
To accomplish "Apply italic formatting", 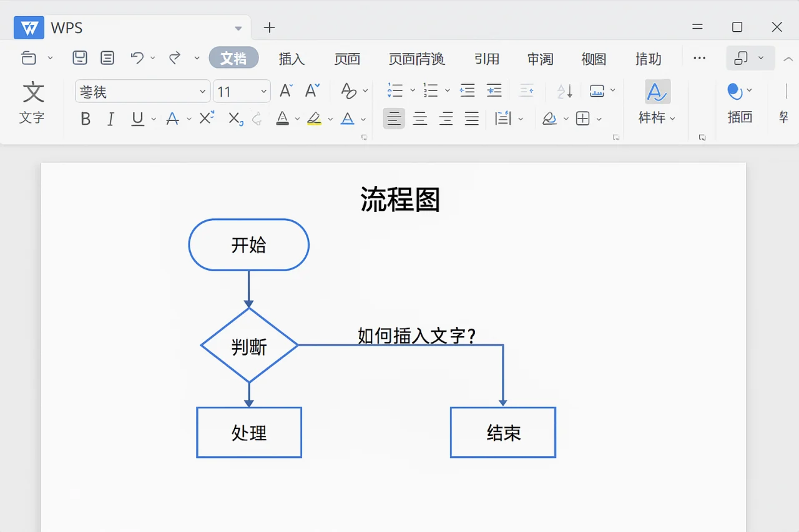I will [110, 118].
